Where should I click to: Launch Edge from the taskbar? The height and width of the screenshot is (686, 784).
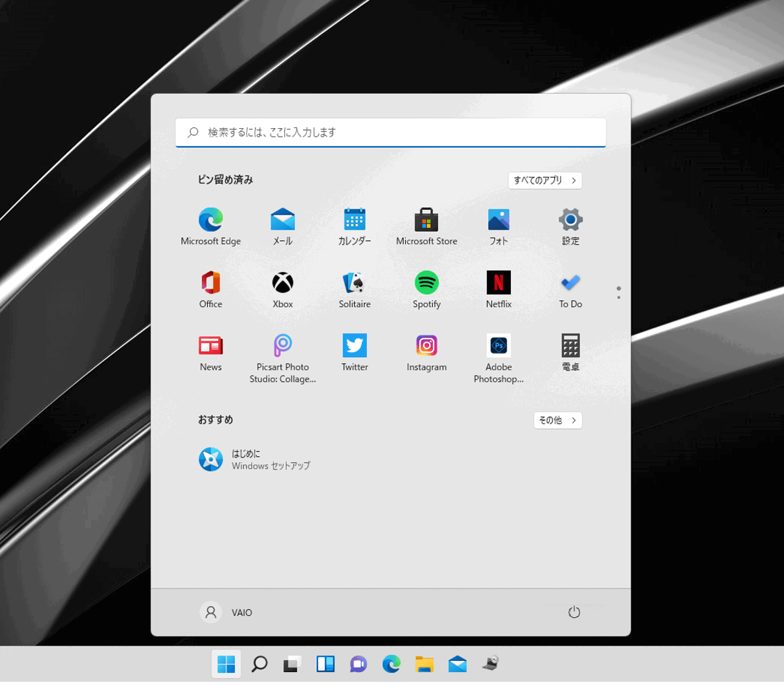391,664
